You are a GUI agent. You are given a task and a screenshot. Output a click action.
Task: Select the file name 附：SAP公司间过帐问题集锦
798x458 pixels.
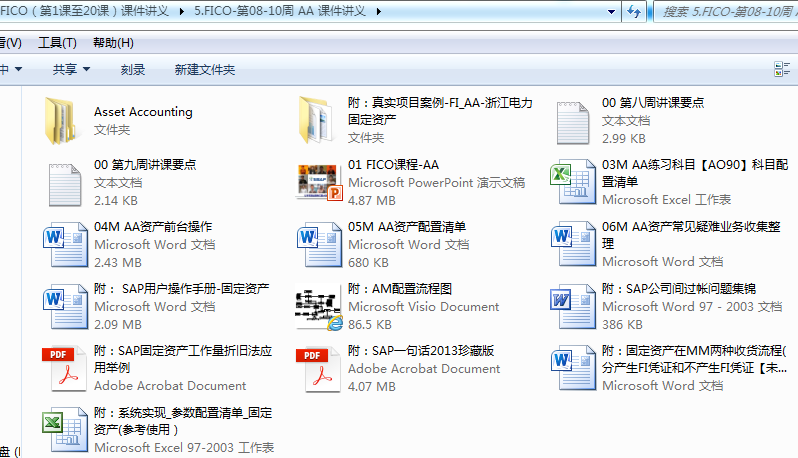pos(678,289)
